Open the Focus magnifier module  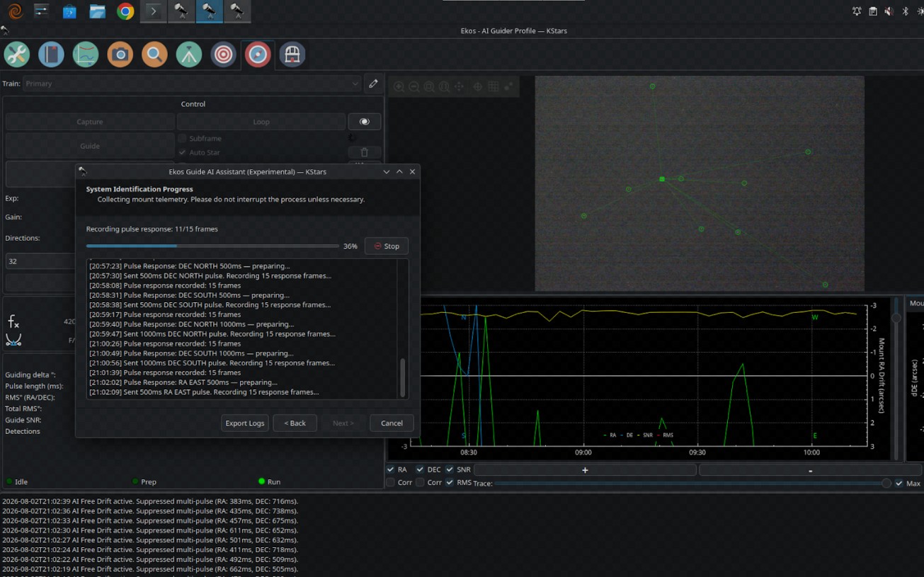point(154,55)
